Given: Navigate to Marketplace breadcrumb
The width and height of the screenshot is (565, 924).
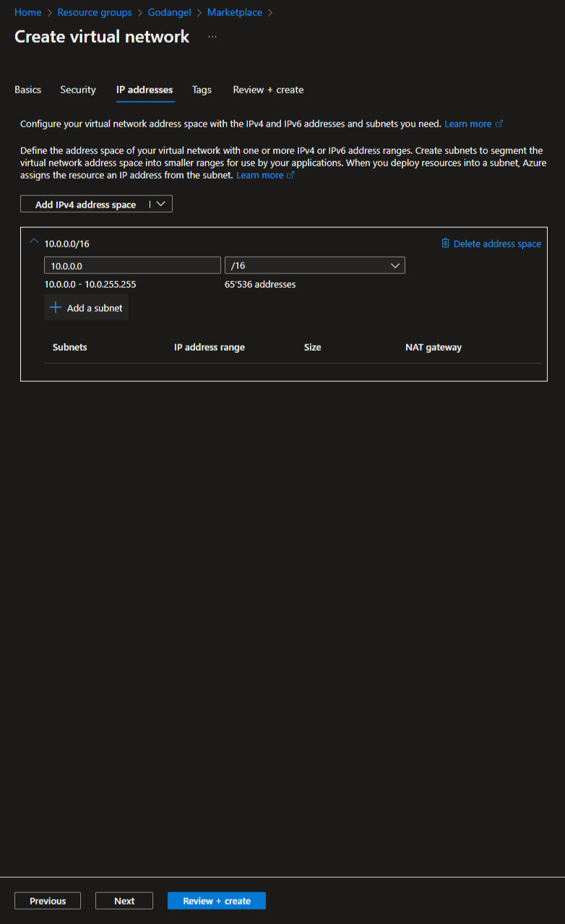Looking at the screenshot, I should click(x=235, y=12).
